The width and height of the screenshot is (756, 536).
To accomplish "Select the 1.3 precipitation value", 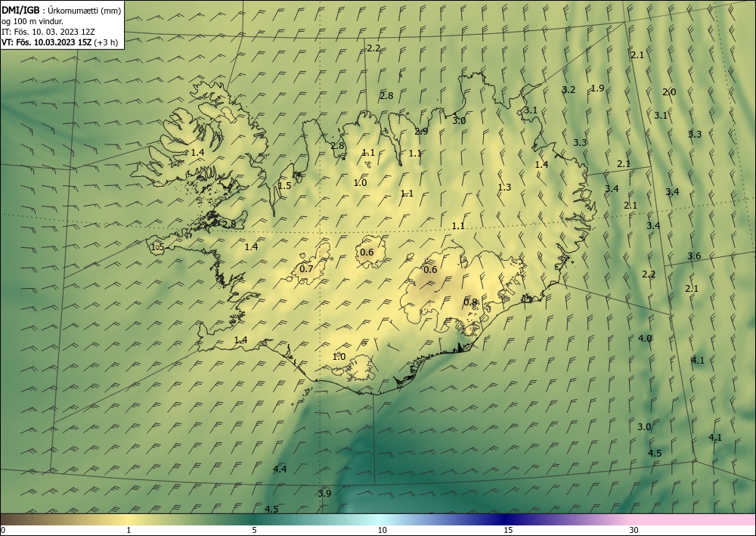I will (x=504, y=187).
